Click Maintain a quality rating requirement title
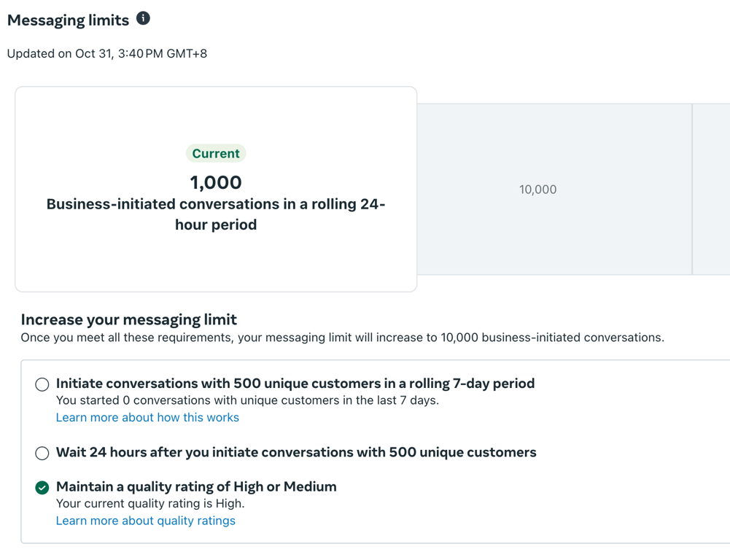Screen dimensions: 730x560 tap(196, 486)
